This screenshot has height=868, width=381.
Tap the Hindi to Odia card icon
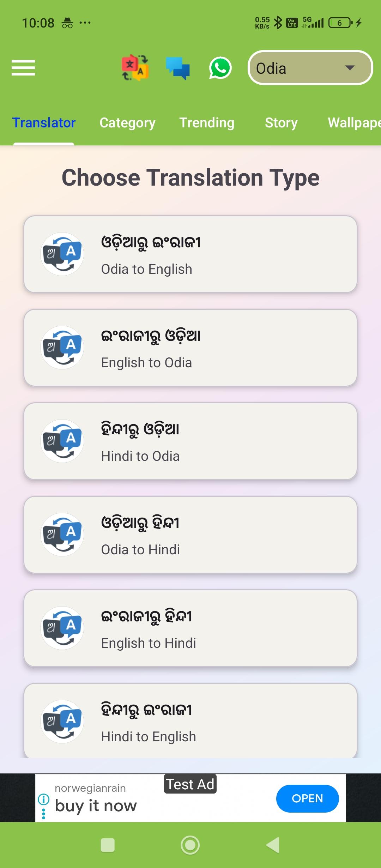click(62, 441)
